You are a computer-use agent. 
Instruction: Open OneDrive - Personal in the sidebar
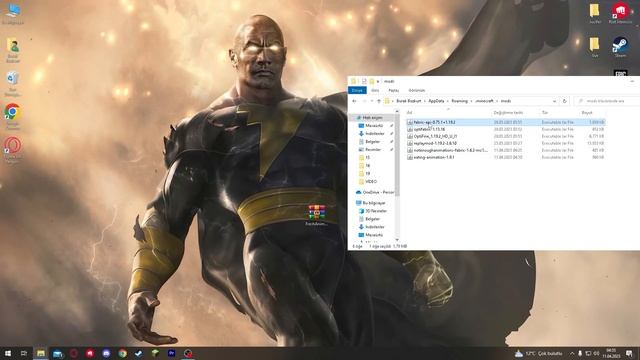375,192
